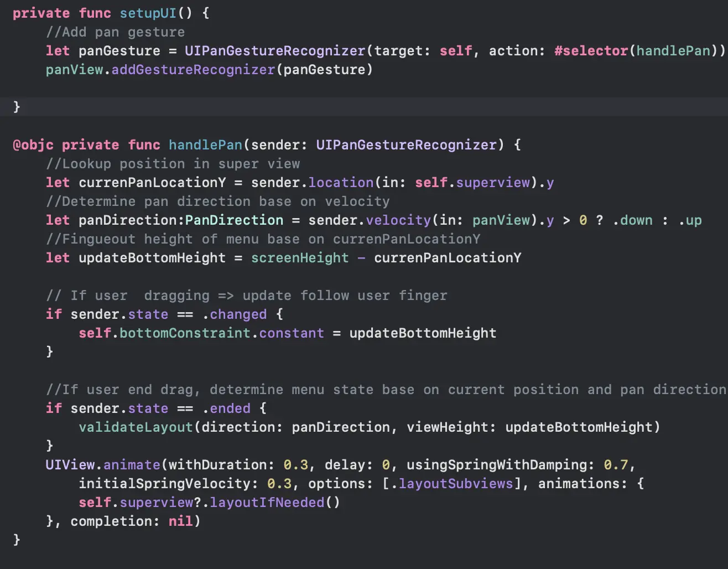Click layoutIfNeeded method call

pyautogui.click(x=267, y=503)
